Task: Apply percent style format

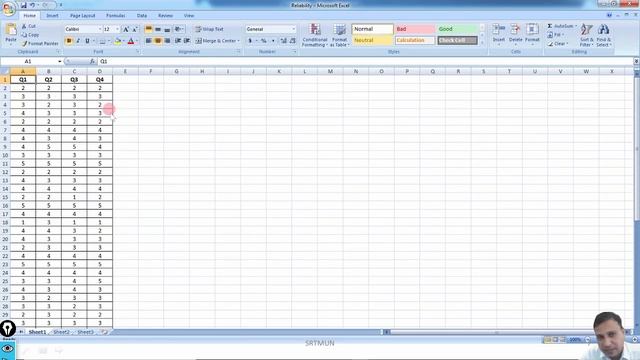Action: (x=264, y=41)
